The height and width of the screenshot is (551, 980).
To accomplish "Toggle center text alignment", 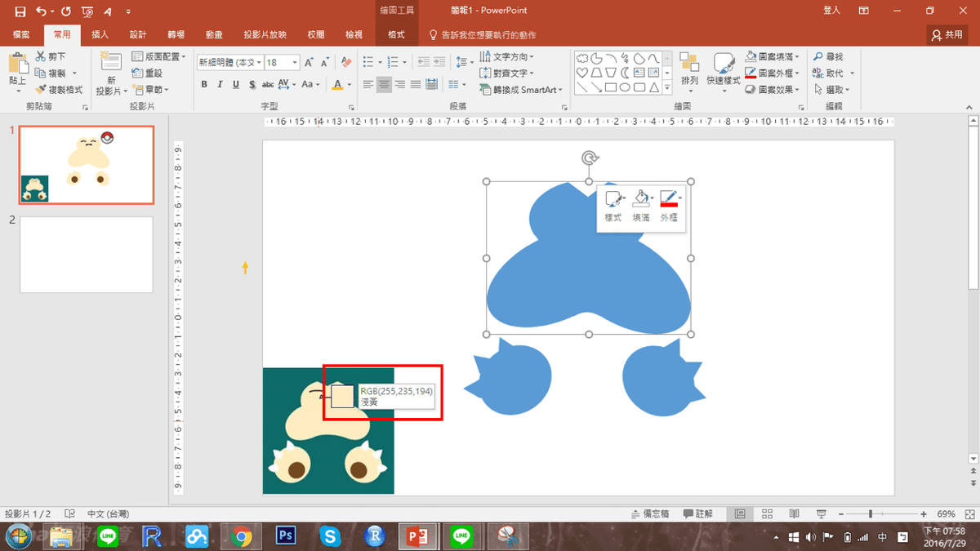I will coord(384,84).
